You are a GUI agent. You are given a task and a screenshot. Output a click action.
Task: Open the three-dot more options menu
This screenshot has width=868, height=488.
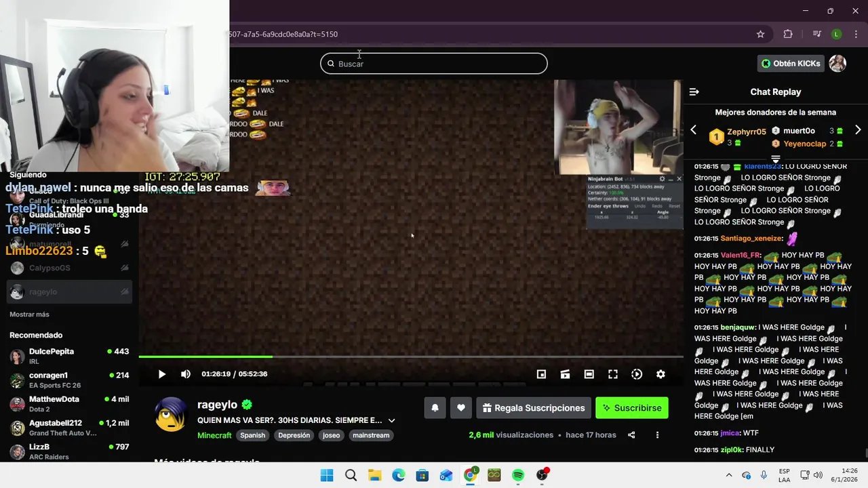click(x=657, y=435)
